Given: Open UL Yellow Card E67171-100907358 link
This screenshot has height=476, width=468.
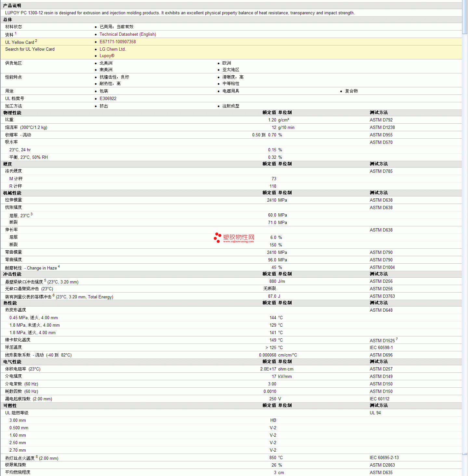Looking at the screenshot, I should point(118,42).
